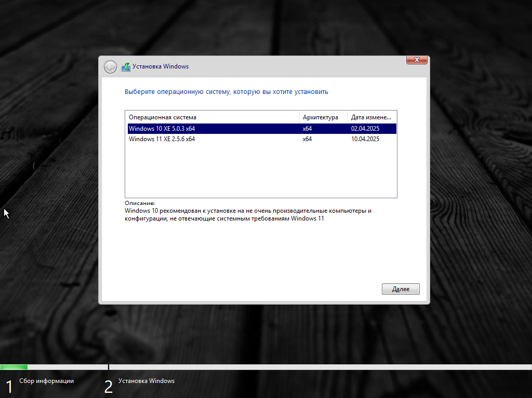The image size is (532, 398).
Task: Click the green setup progress bar
Action: [14, 367]
